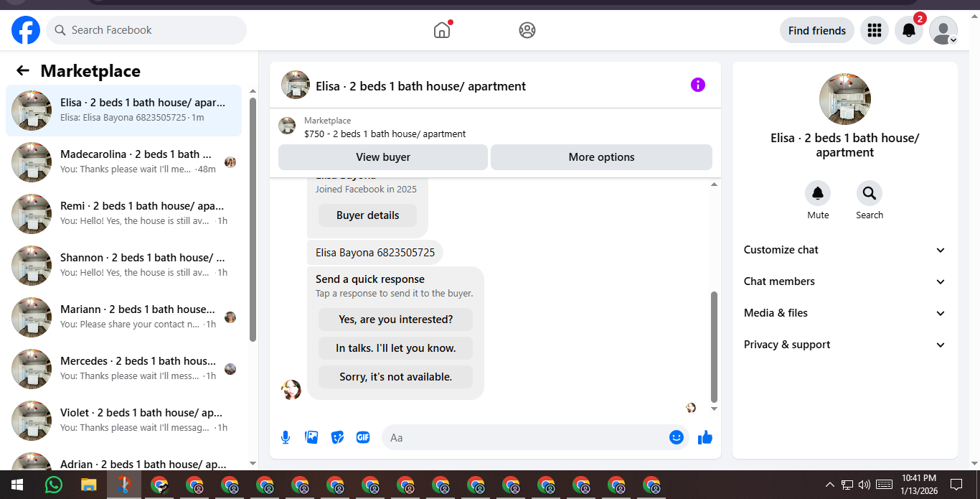Viewport: 980px width, 499px height.
Task: Attach a photo file icon
Action: [x=311, y=437]
